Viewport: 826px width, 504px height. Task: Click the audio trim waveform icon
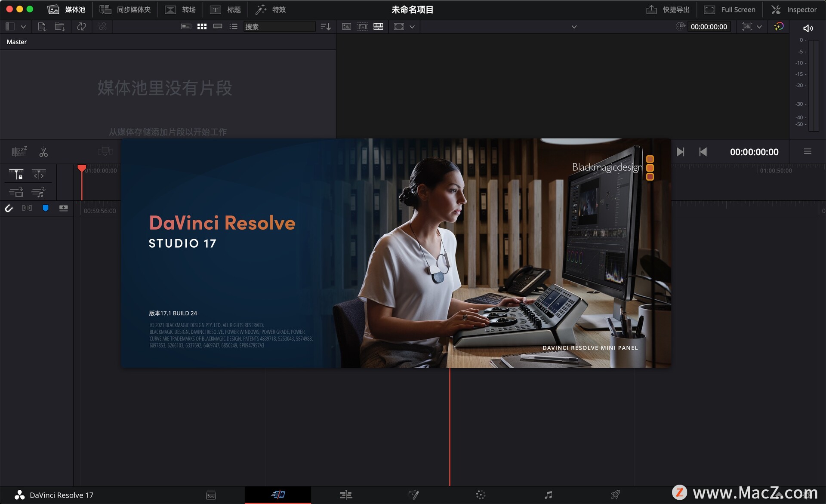pos(27,208)
